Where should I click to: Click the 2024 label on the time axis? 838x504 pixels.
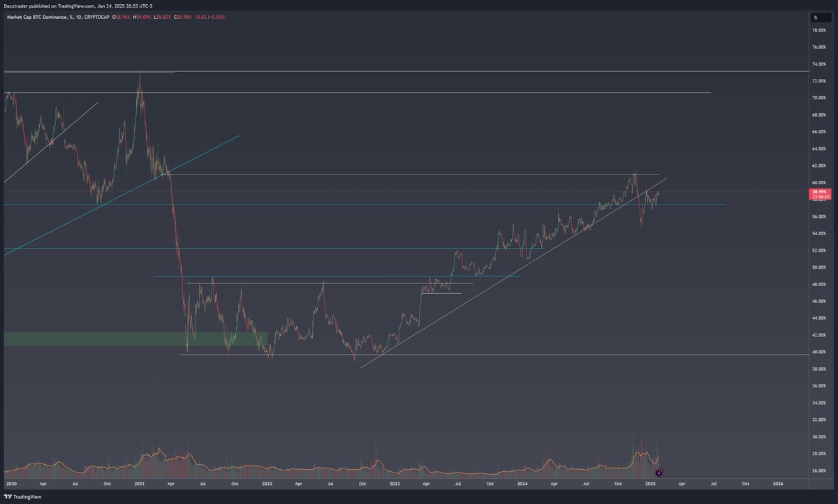(x=522, y=483)
